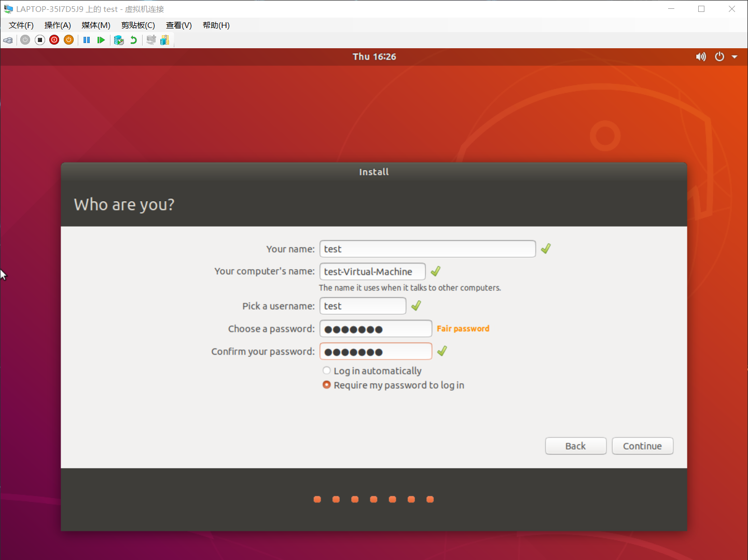Pause the virtual machine

(x=87, y=40)
